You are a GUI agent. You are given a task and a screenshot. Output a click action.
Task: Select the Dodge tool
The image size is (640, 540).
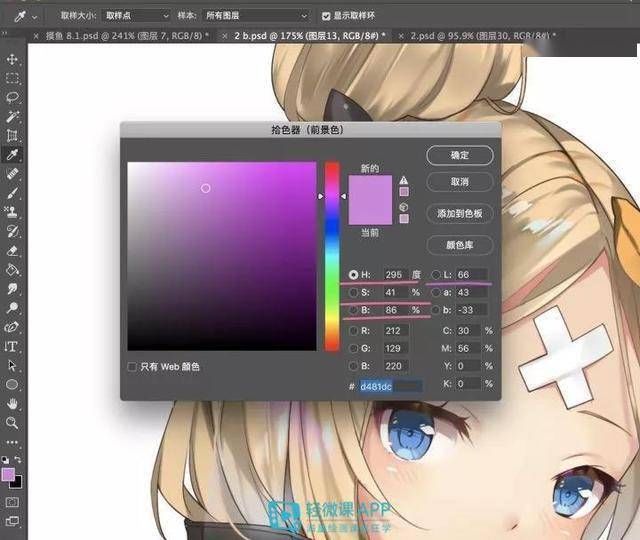(12, 307)
